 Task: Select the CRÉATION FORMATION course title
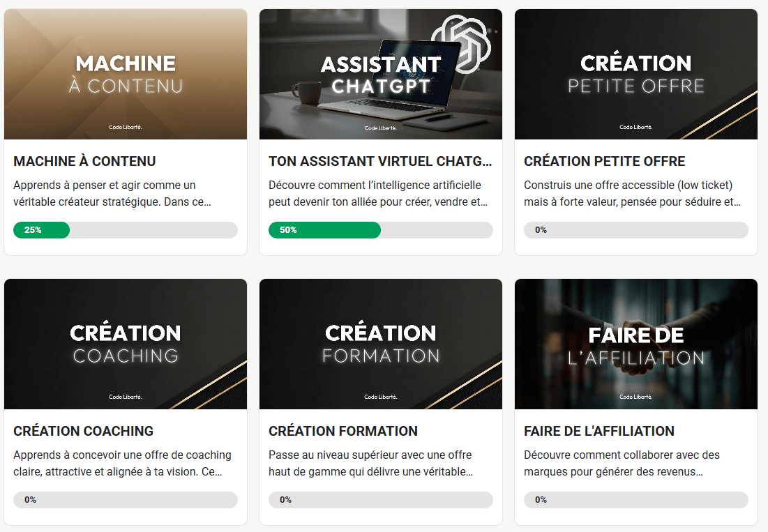click(x=343, y=431)
